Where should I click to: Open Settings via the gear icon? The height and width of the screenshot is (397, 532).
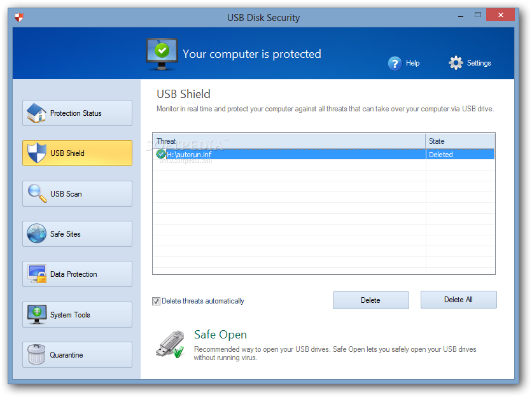[x=456, y=62]
